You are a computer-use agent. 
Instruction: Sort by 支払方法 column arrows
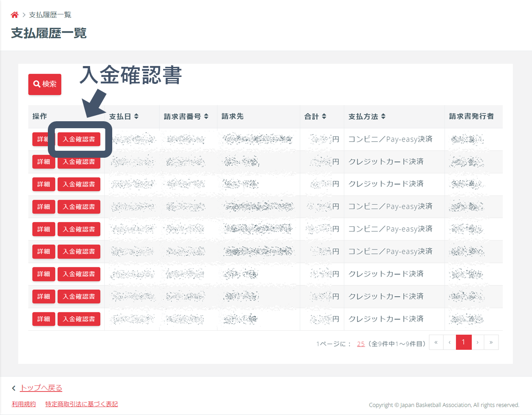[x=383, y=116]
